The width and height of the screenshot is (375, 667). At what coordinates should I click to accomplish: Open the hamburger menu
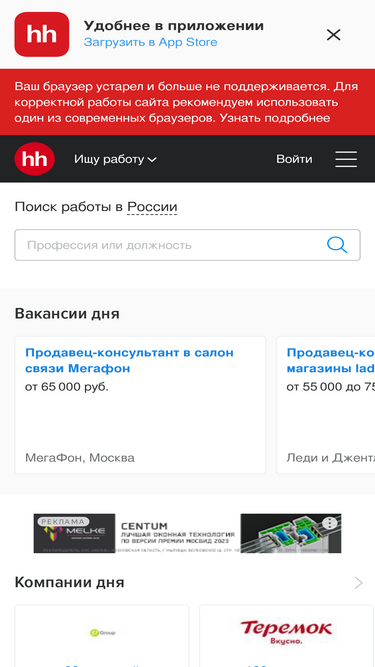(x=346, y=159)
